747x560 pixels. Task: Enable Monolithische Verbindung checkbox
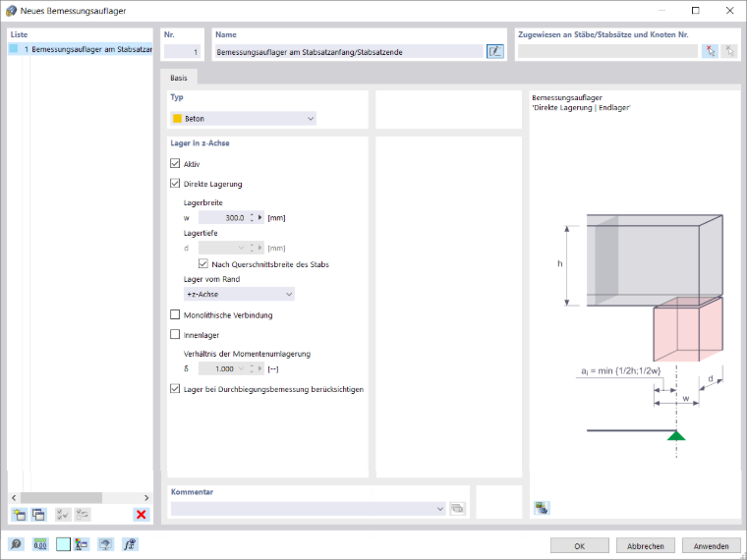175,314
